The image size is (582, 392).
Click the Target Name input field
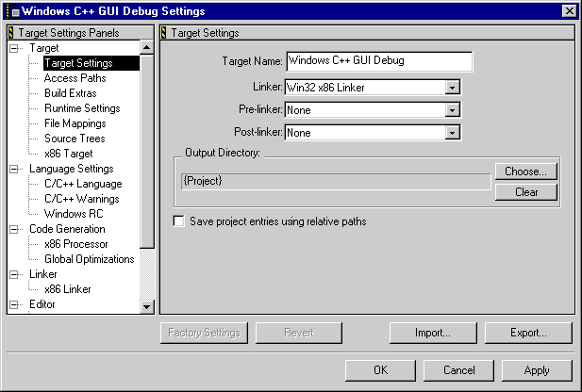click(379, 61)
